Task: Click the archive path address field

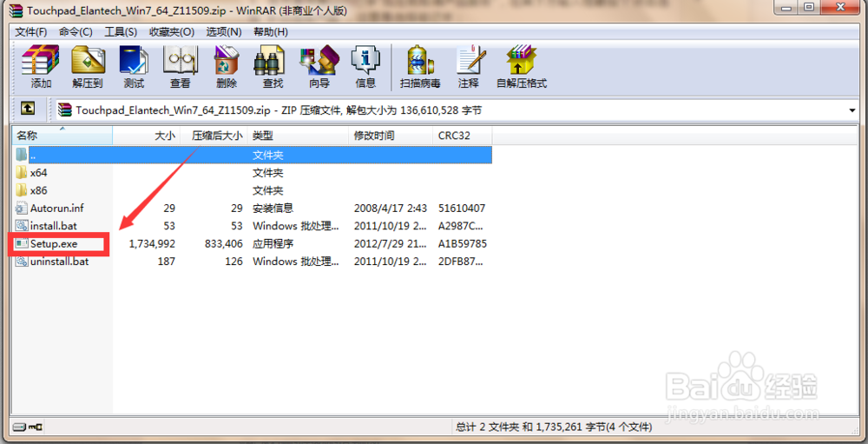Action: (x=450, y=110)
